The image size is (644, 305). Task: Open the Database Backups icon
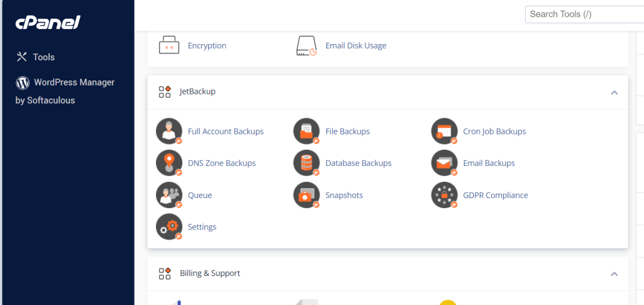click(306, 163)
